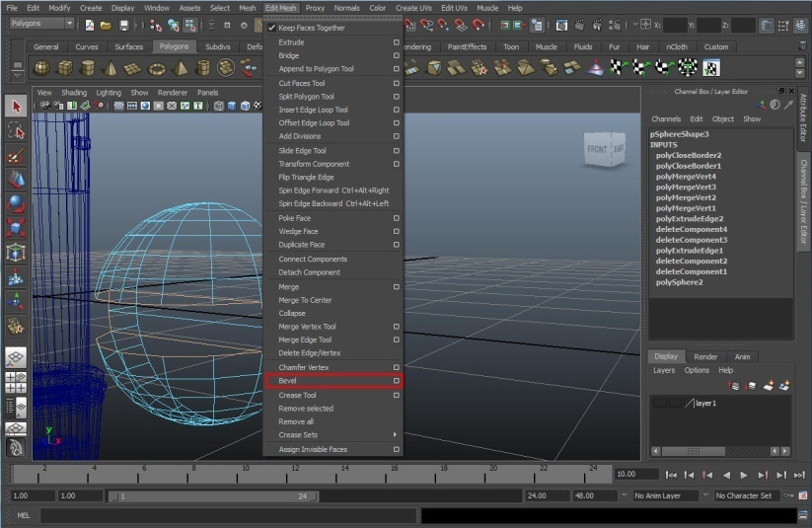Viewport: 812px width, 528px height.
Task: Toggle Keep Faces Together checkbox
Action: click(x=271, y=28)
